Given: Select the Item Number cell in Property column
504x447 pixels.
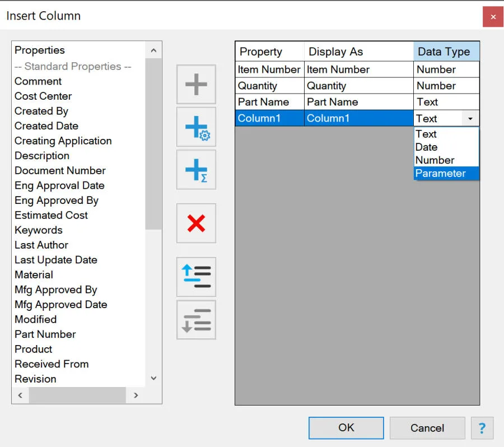Looking at the screenshot, I should tap(269, 69).
